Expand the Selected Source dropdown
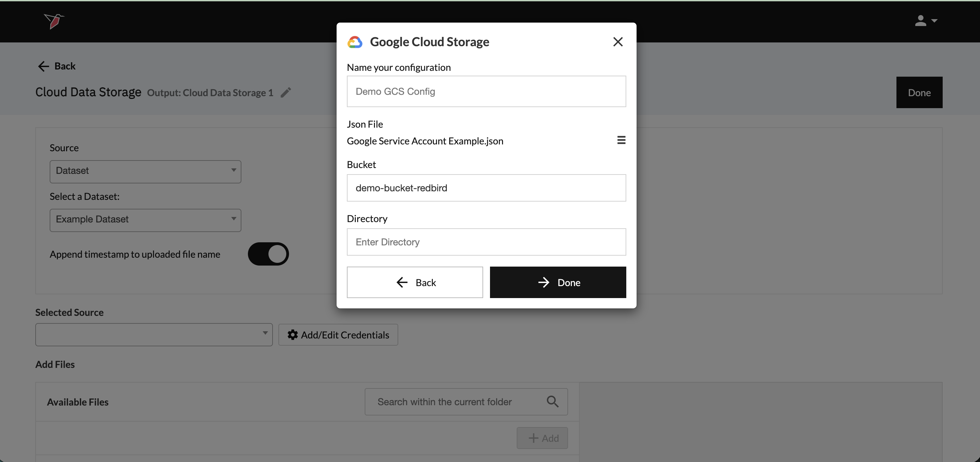This screenshot has height=462, width=980. tap(154, 334)
